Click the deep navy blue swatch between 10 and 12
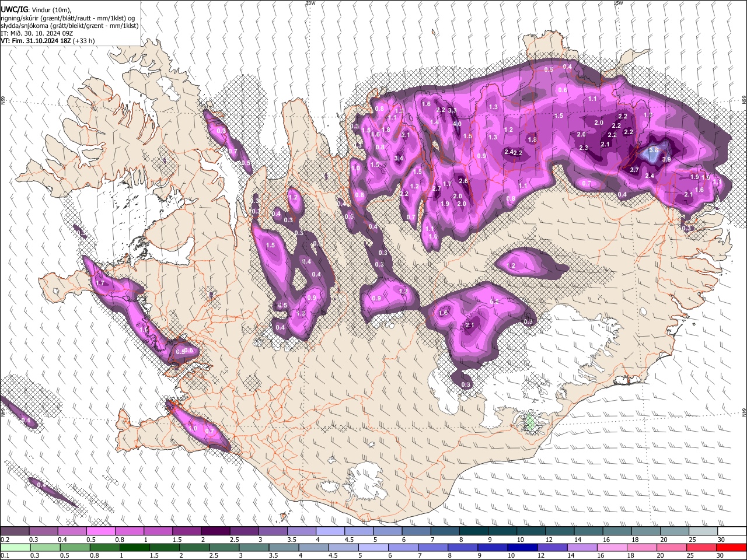 522,547
